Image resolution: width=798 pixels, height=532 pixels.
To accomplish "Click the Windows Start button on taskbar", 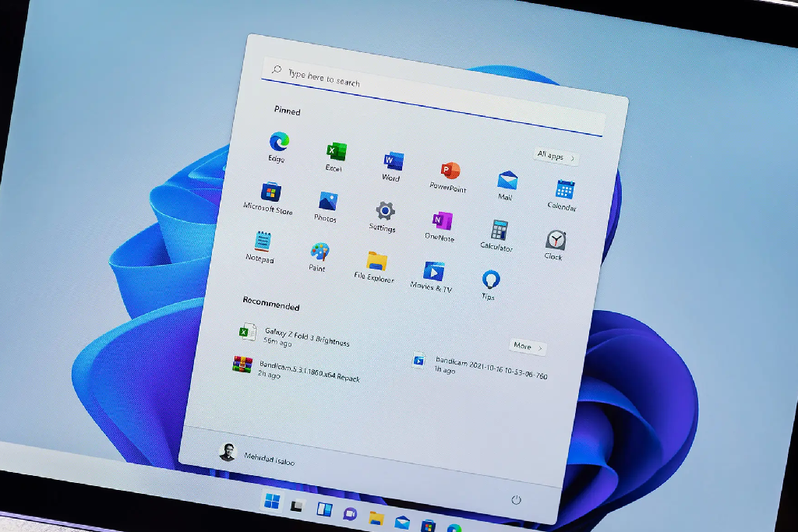I will click(x=272, y=502).
